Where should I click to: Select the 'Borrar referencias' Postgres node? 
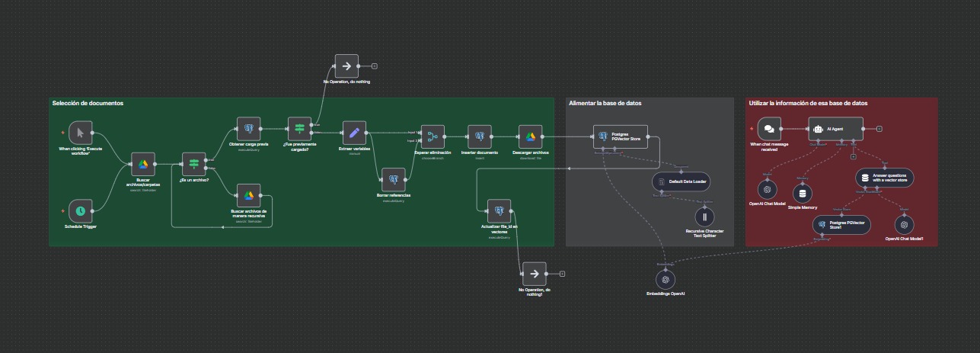pyautogui.click(x=394, y=179)
